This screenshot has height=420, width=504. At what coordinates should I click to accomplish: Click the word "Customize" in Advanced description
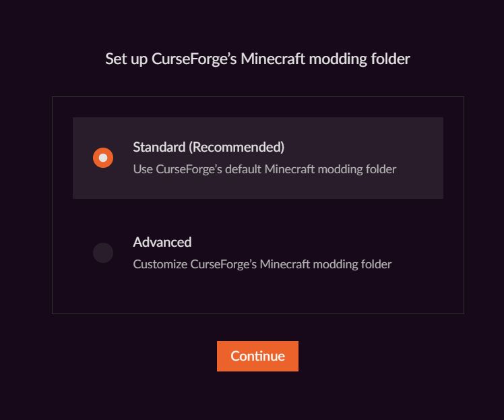(160, 264)
